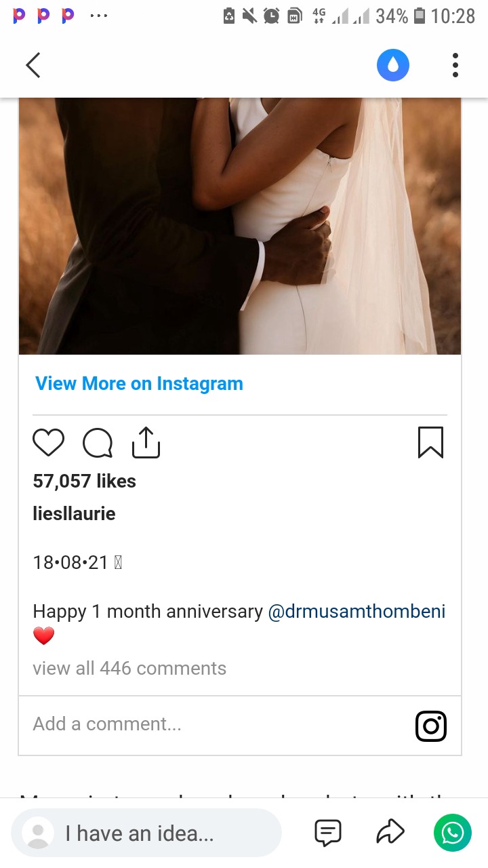Viewport: 488px width, 868px height.
Task: Tap the comment bubble icon under photo
Action: click(x=98, y=443)
